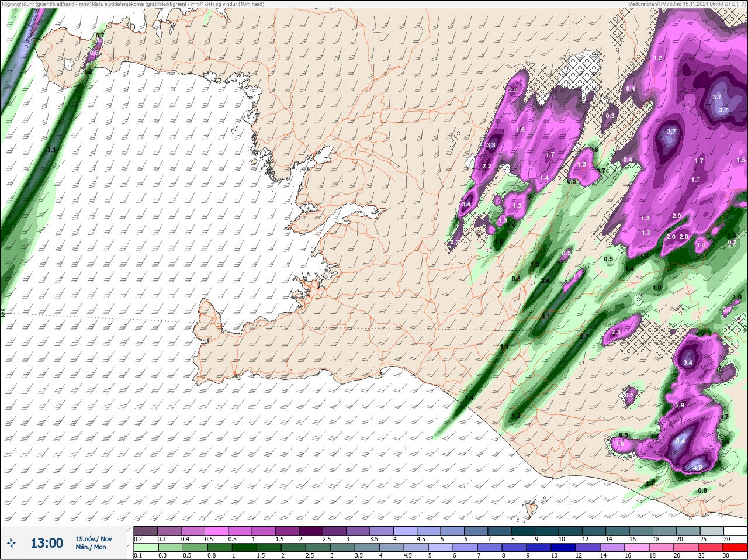748x560 pixels.
Task: Click the 2.2 value on the map
Action: pos(486,166)
